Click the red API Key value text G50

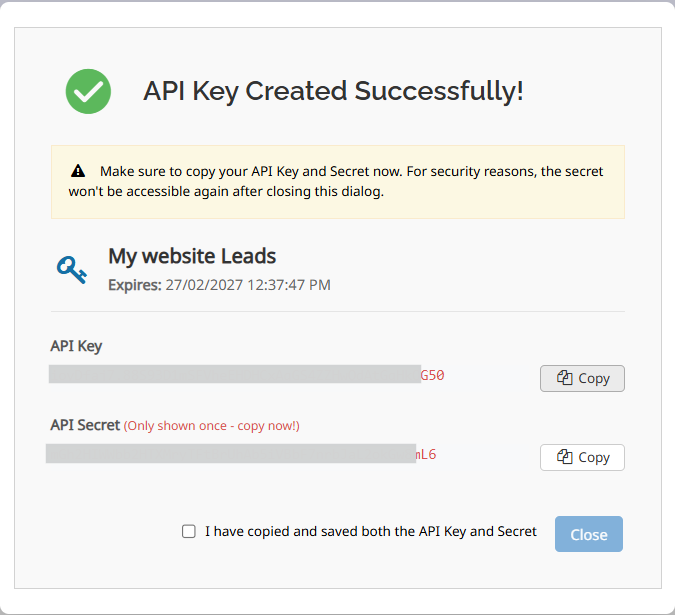point(432,377)
